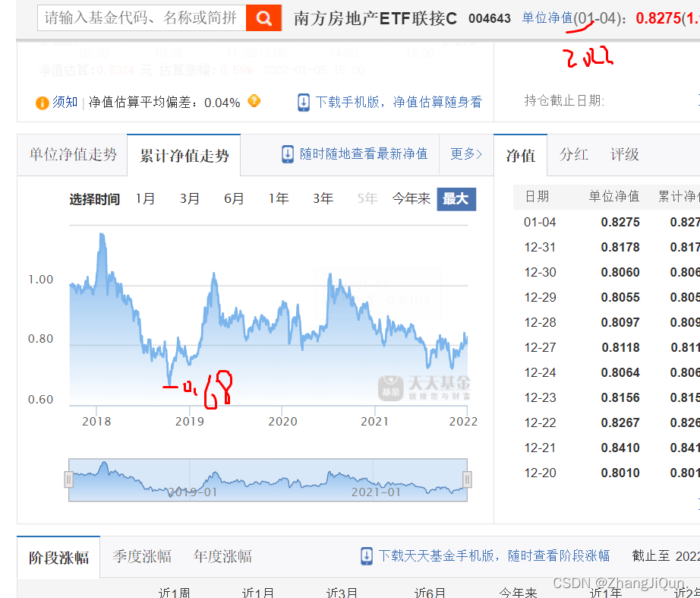Screen dimensions: 700x598
Task: Select the 累计净值走势 tab
Action: click(x=184, y=156)
